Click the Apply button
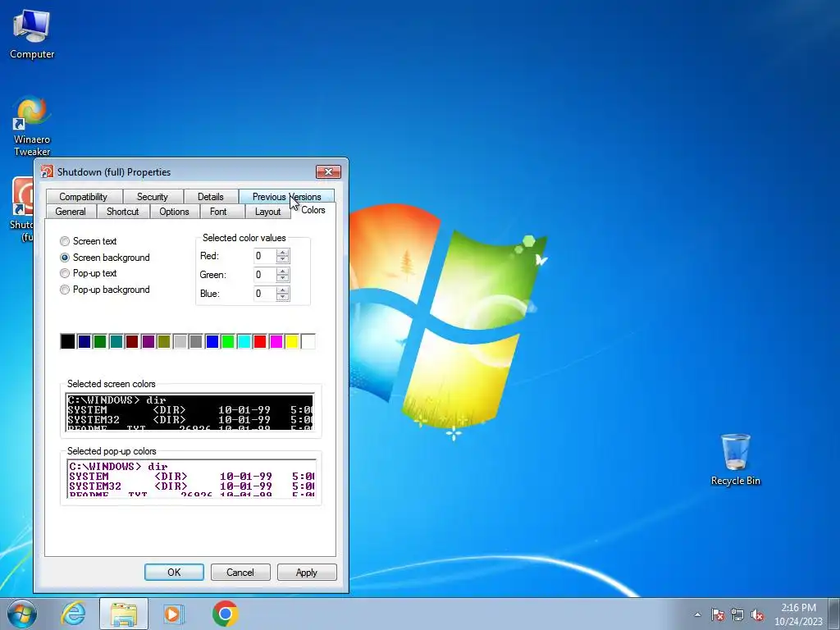Image resolution: width=840 pixels, height=630 pixels. coord(307,572)
